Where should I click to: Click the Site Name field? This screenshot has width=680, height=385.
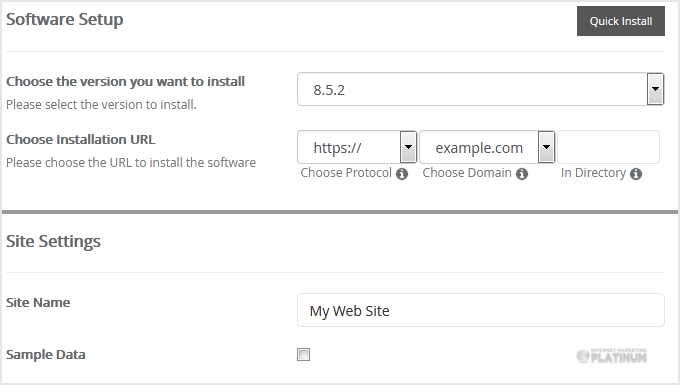pyautogui.click(x=481, y=310)
